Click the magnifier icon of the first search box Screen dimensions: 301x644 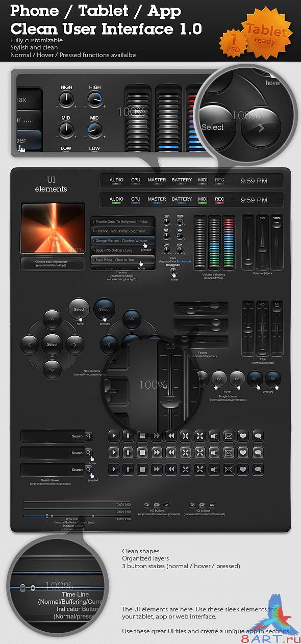pyautogui.click(x=89, y=436)
